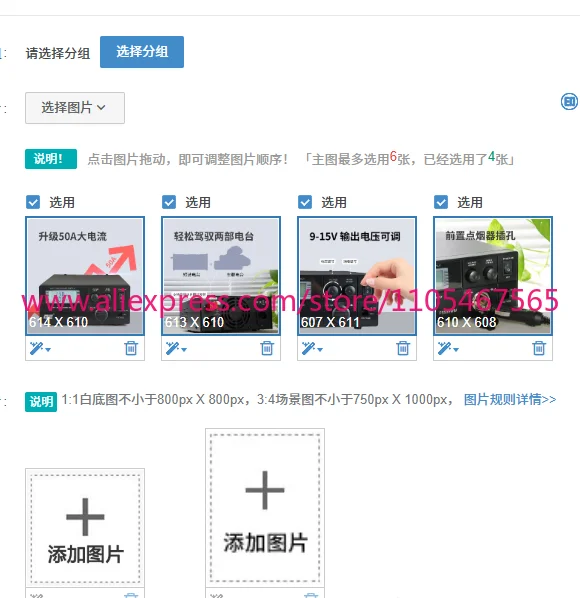580x598 pixels.
Task: Delete the 614 X 610 image via trash icon
Action: tap(131, 348)
